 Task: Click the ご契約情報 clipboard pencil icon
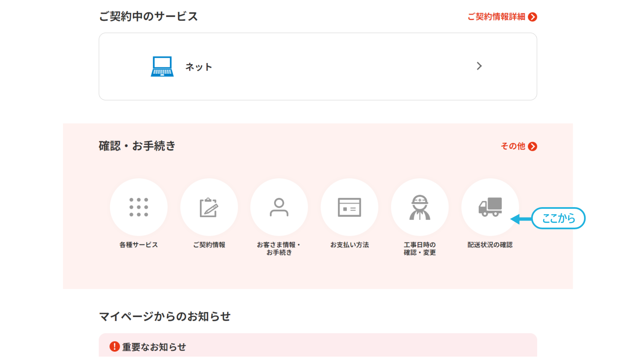209,207
